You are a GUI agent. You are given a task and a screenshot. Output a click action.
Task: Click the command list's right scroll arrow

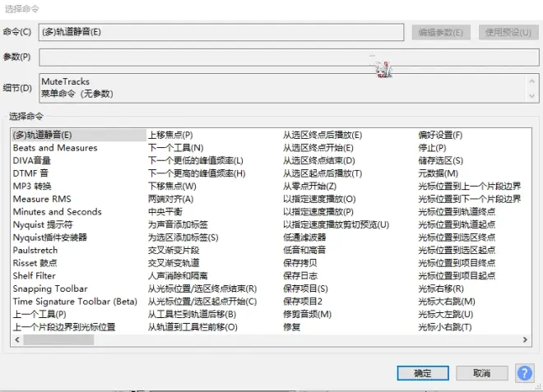point(525,339)
